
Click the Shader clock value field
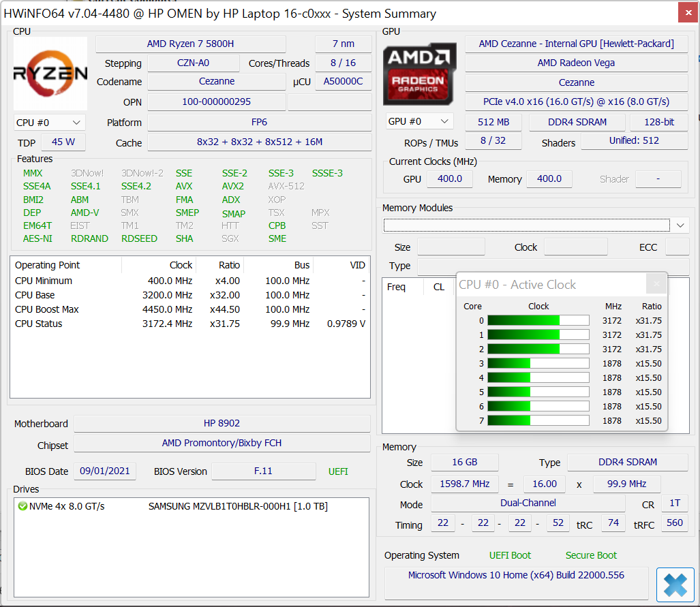(x=658, y=179)
